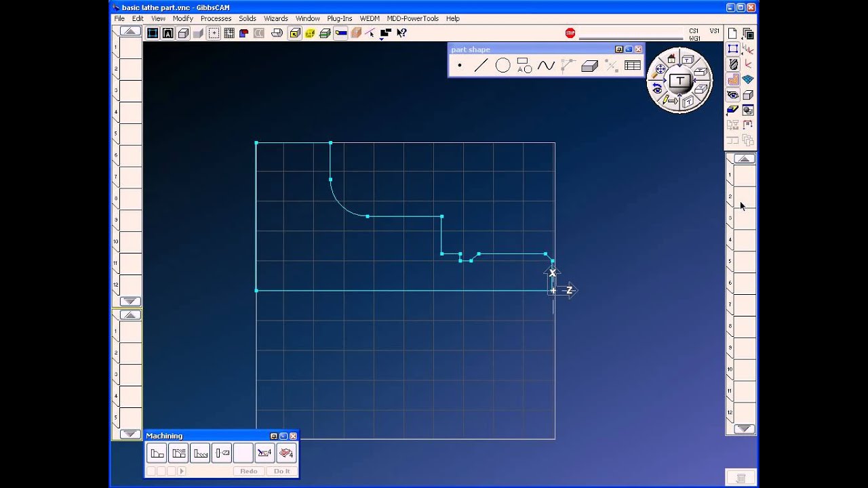Toggle the render eye icon in right toolbar

tap(733, 96)
